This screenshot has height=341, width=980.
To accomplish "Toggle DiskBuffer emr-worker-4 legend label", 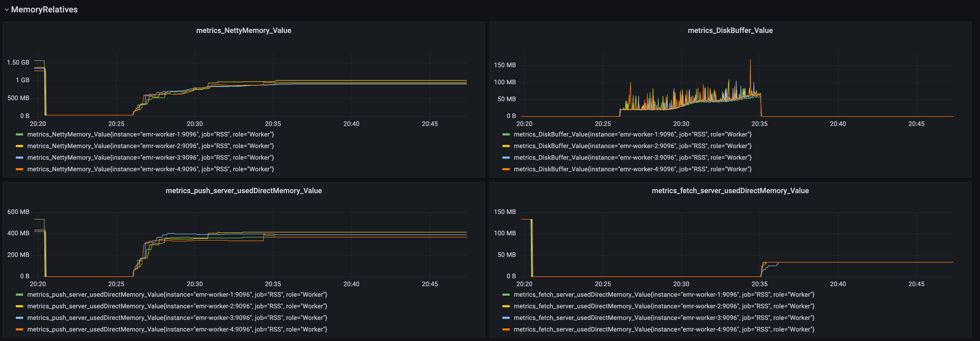I will 633,169.
